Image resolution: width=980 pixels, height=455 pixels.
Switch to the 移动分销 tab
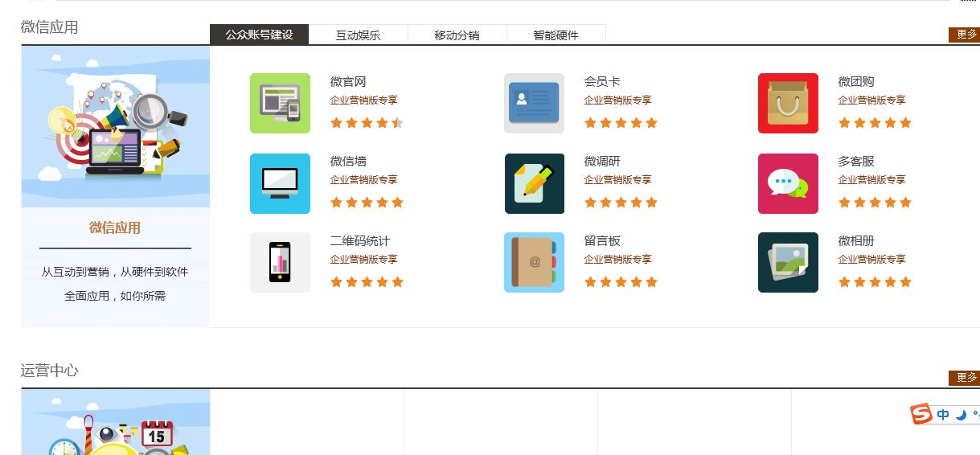click(x=457, y=35)
